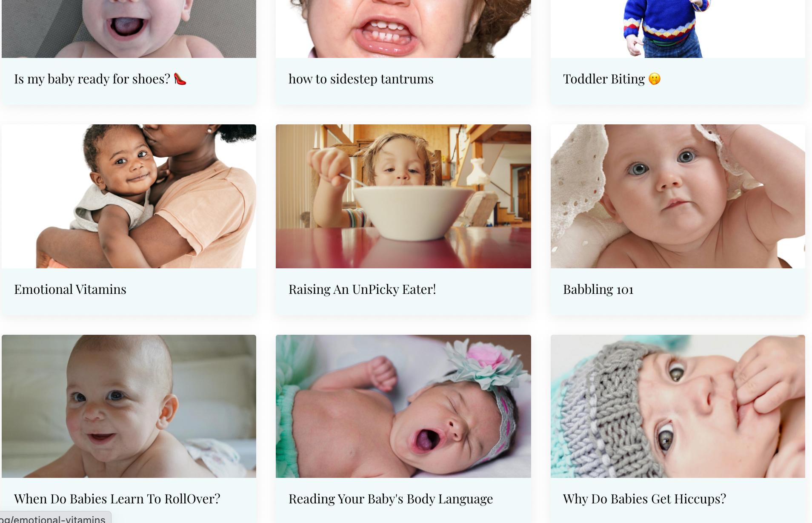Open the 'Emotional Vitamins' post title
Viewport: 812px width, 523px height.
point(70,290)
